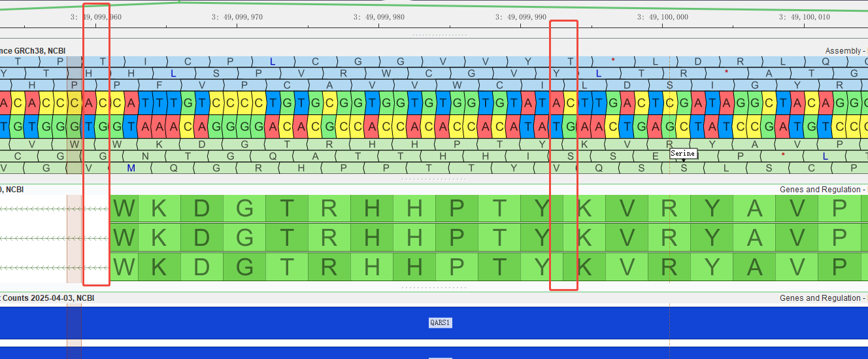Select W in the top large protein row
The height and width of the screenshot is (359, 868).
click(124, 209)
